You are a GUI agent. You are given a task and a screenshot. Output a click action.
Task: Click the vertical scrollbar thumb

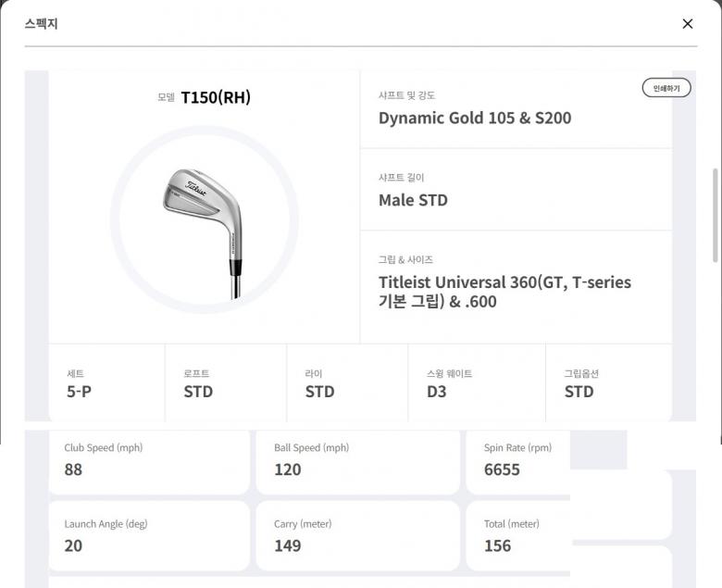coord(716,215)
